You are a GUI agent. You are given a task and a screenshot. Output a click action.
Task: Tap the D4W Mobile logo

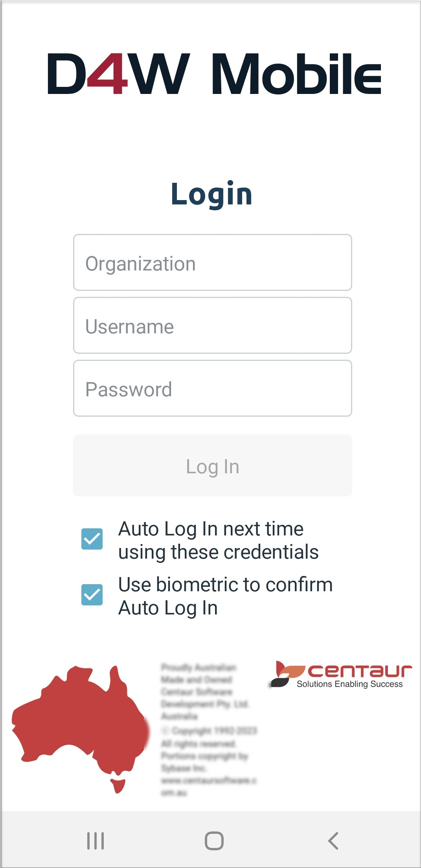(x=214, y=74)
